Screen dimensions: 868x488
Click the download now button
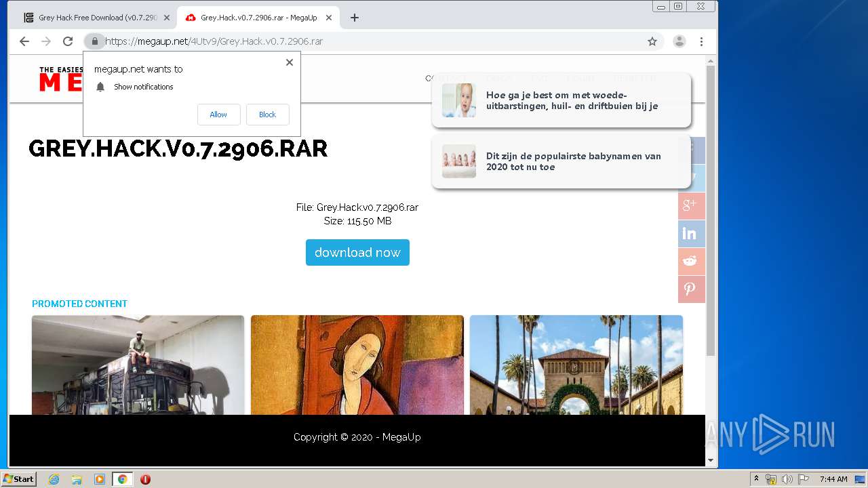pos(357,252)
